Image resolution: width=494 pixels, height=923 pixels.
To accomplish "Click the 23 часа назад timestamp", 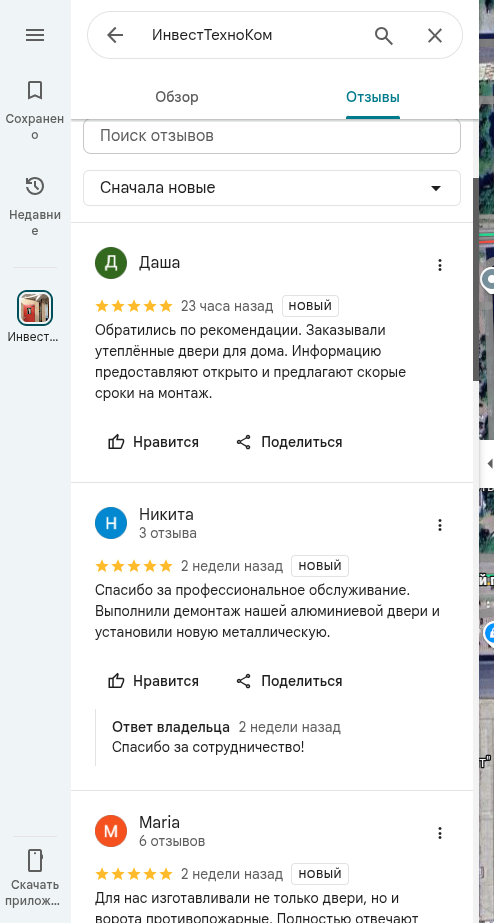I will 227,306.
